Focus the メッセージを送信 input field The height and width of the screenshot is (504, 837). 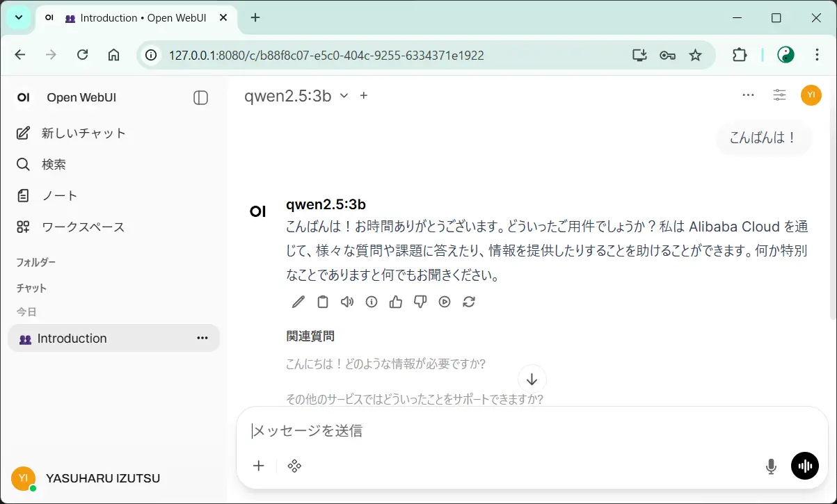click(532, 431)
